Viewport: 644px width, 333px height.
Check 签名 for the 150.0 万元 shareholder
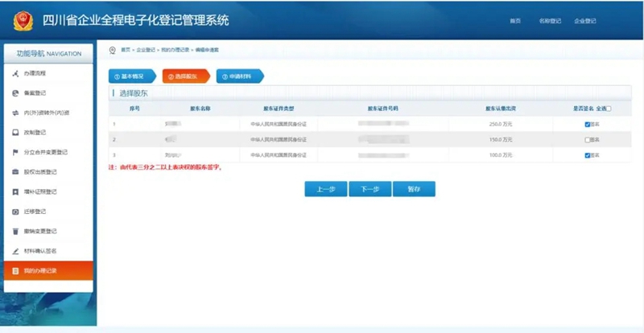click(588, 140)
